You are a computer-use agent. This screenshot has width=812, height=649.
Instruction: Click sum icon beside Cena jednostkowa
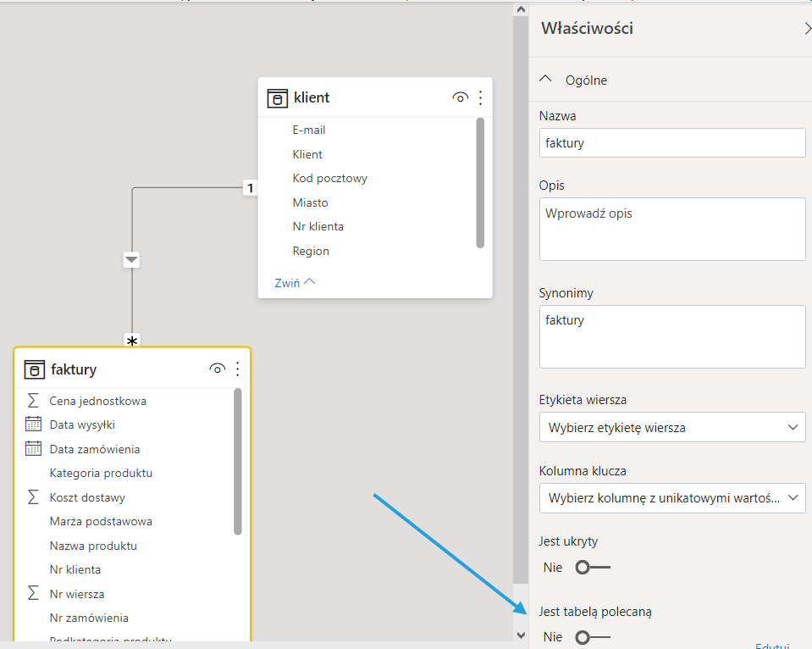click(34, 401)
